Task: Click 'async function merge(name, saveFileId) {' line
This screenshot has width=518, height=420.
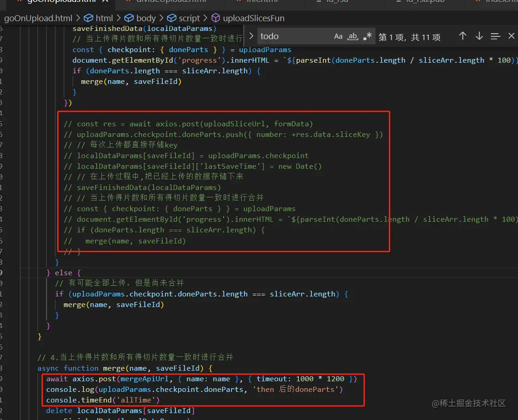Action: (125, 368)
